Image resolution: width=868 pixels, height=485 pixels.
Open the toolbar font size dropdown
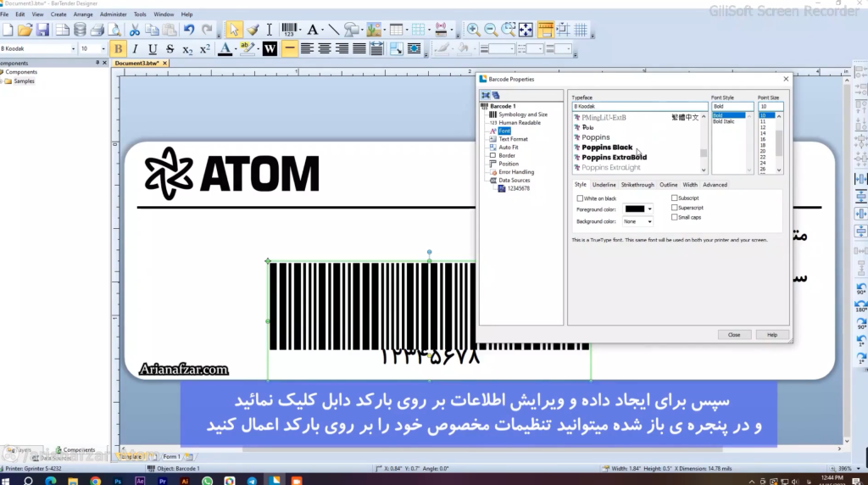click(103, 48)
